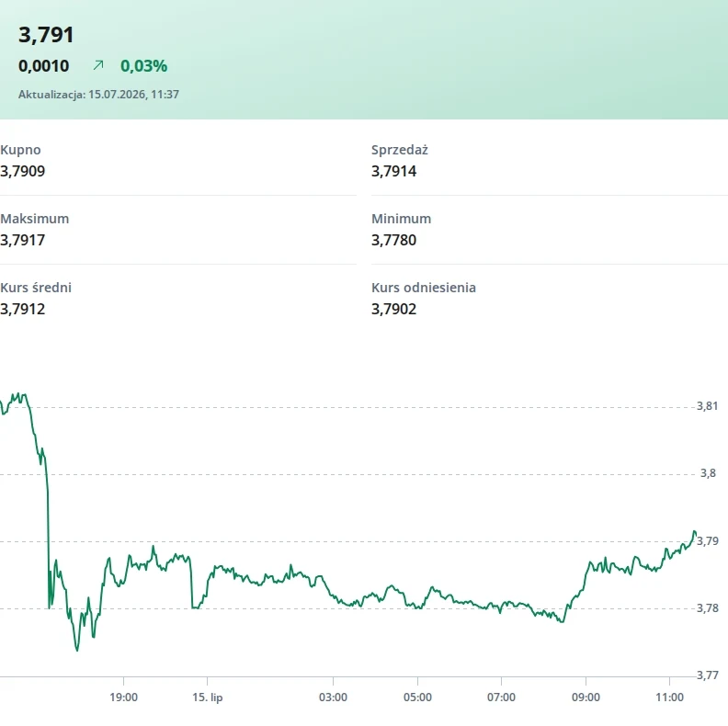Screen dimensions: 728x726
Task: Click the 3,77 y-axis label
Action: (708, 675)
